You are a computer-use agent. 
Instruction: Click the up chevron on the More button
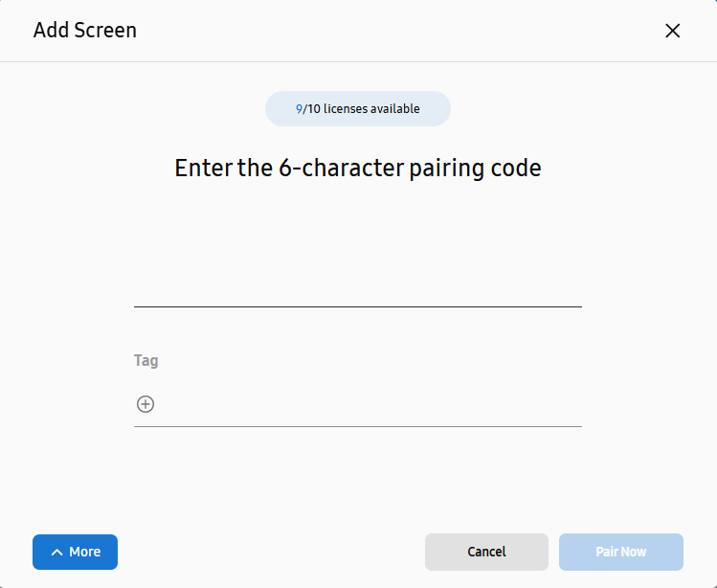[x=56, y=553]
